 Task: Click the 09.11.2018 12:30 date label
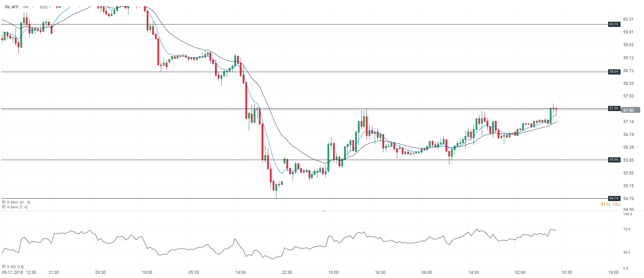click(19, 272)
